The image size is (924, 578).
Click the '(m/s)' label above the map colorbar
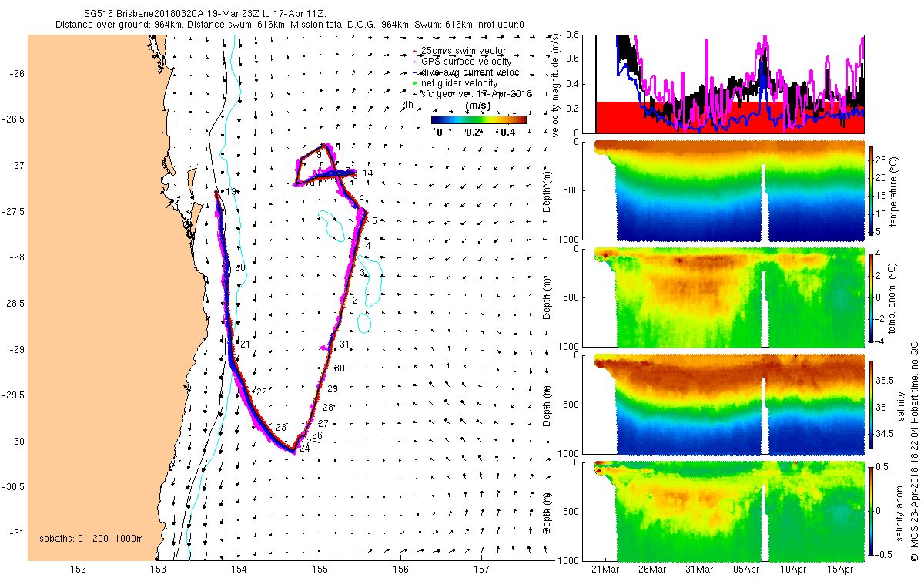click(x=479, y=106)
